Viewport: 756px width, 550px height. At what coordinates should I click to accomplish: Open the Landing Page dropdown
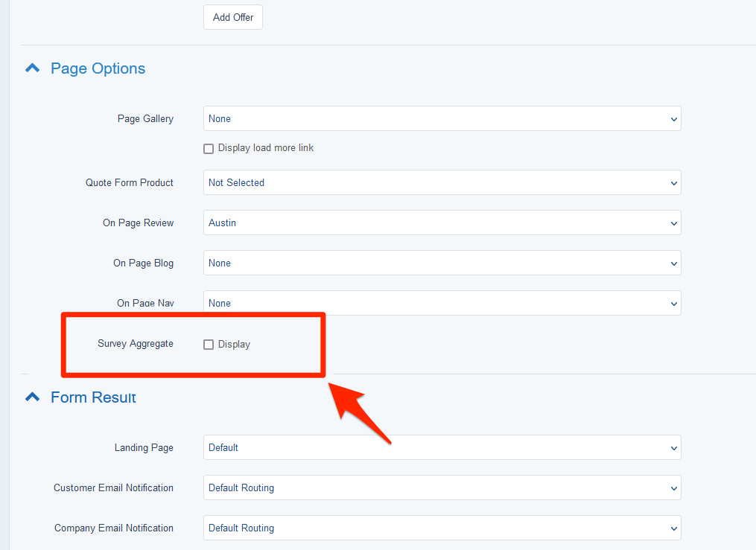pyautogui.click(x=442, y=447)
